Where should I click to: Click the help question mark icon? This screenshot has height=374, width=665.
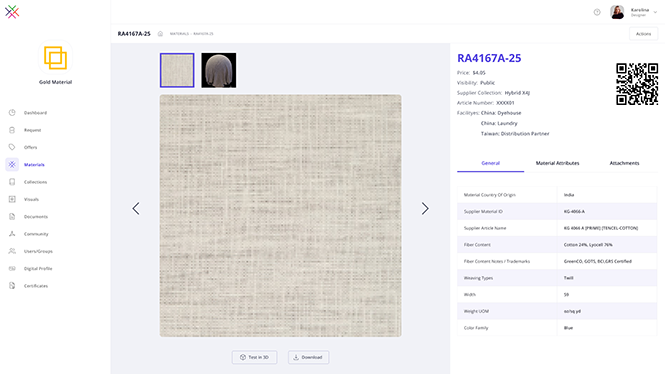pos(597,12)
